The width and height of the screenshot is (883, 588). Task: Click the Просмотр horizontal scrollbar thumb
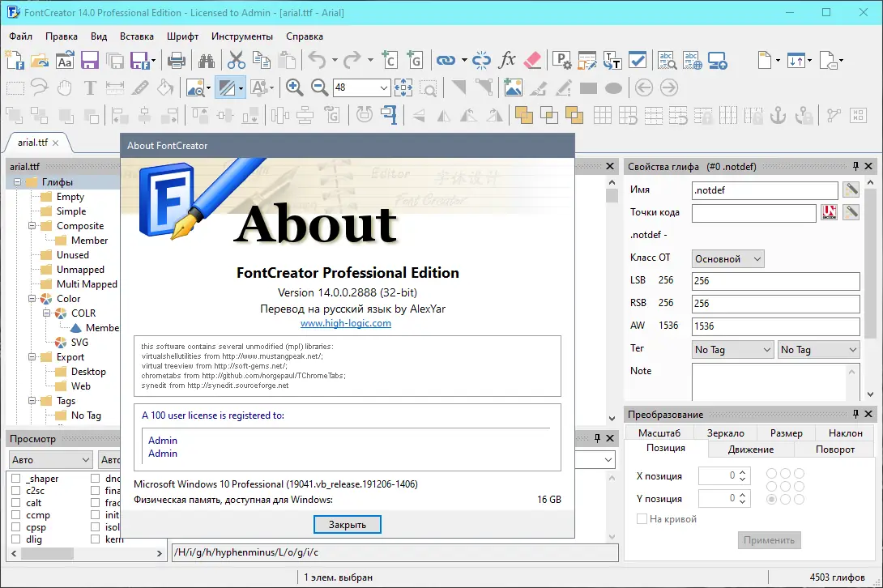(x=47, y=554)
